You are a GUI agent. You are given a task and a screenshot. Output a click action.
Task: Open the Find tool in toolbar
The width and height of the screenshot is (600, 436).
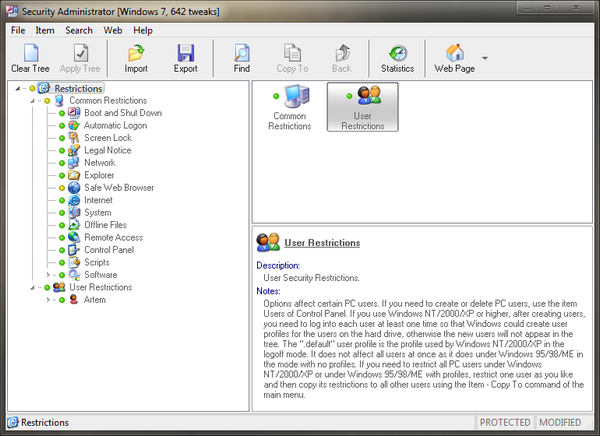coord(242,53)
